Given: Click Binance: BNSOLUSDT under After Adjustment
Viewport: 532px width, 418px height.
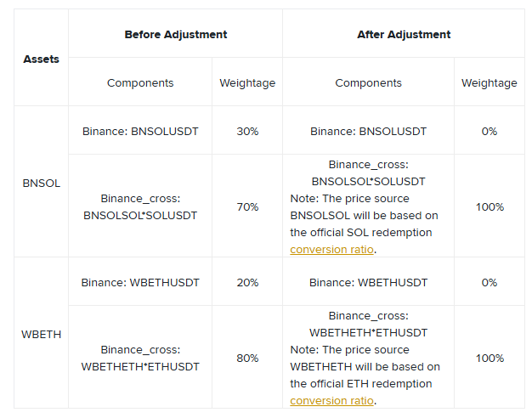Looking at the screenshot, I should click(x=368, y=132).
